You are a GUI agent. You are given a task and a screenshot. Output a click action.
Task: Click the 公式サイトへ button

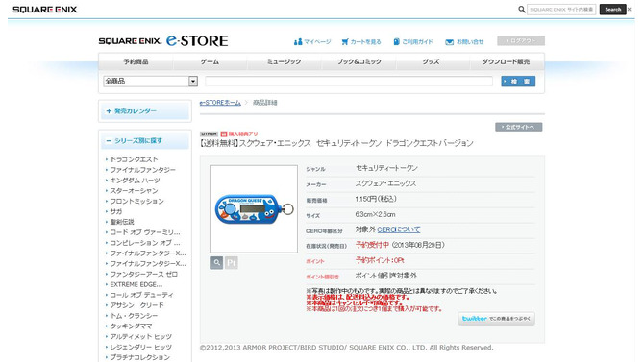(518, 128)
